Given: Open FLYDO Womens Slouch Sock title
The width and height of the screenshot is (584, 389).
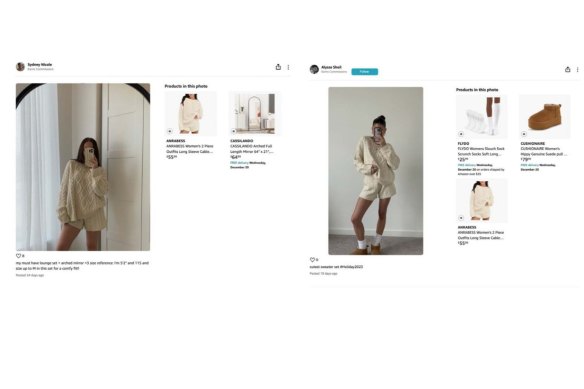Looking at the screenshot, I should click(481, 151).
